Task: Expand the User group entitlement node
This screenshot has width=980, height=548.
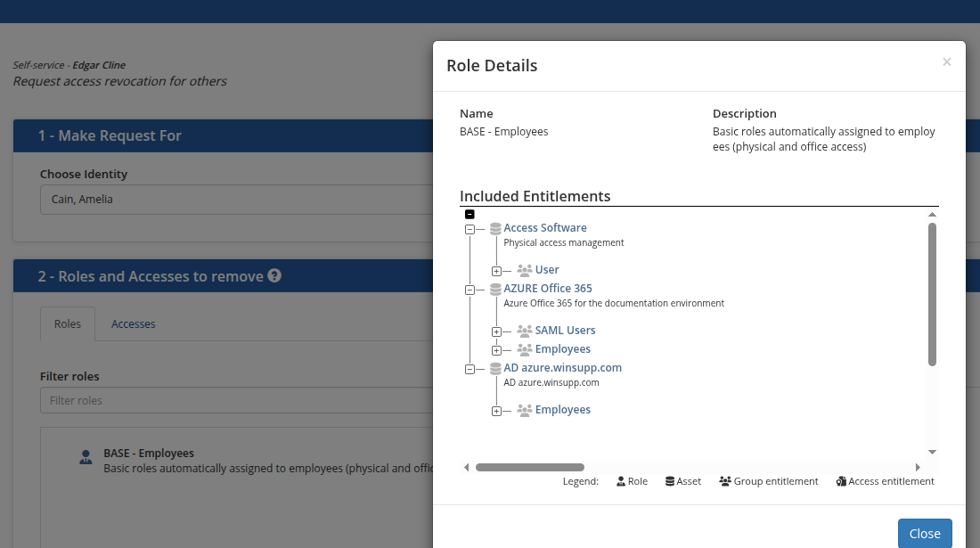Action: 496,270
